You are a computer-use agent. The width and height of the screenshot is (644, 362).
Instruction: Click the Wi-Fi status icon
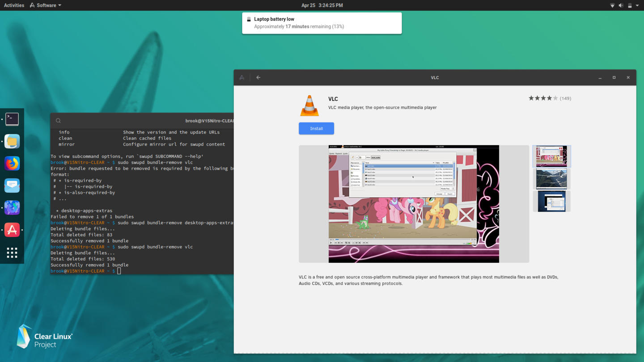(x=612, y=5)
